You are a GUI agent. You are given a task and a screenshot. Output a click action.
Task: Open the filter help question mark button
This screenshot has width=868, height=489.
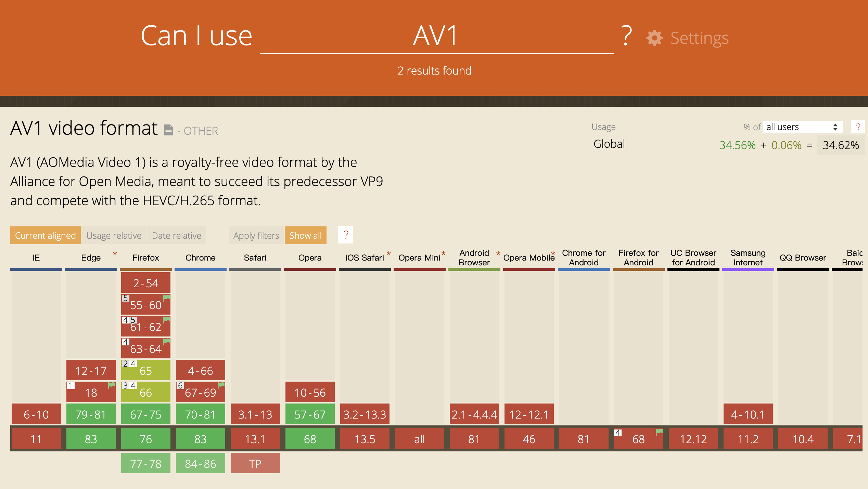point(346,235)
